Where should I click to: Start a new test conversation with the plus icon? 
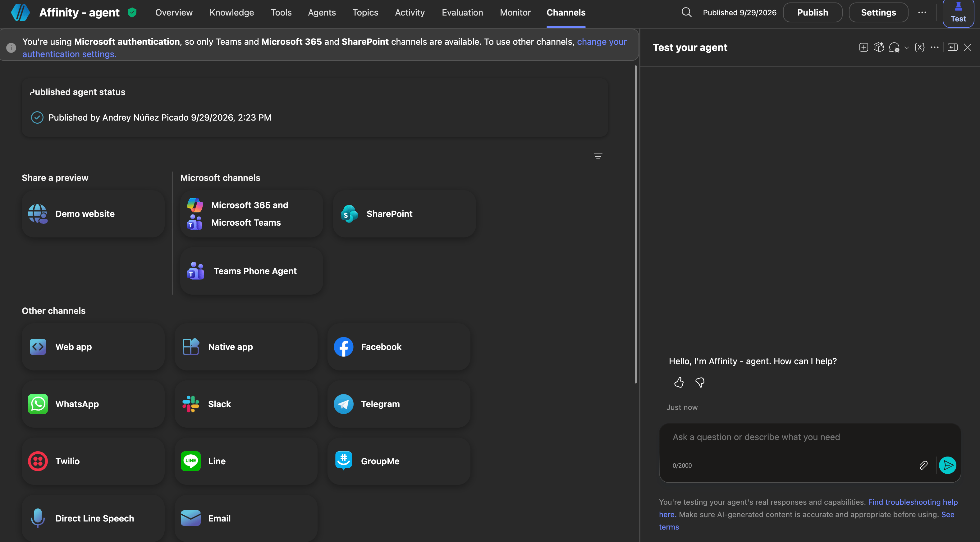pos(863,47)
